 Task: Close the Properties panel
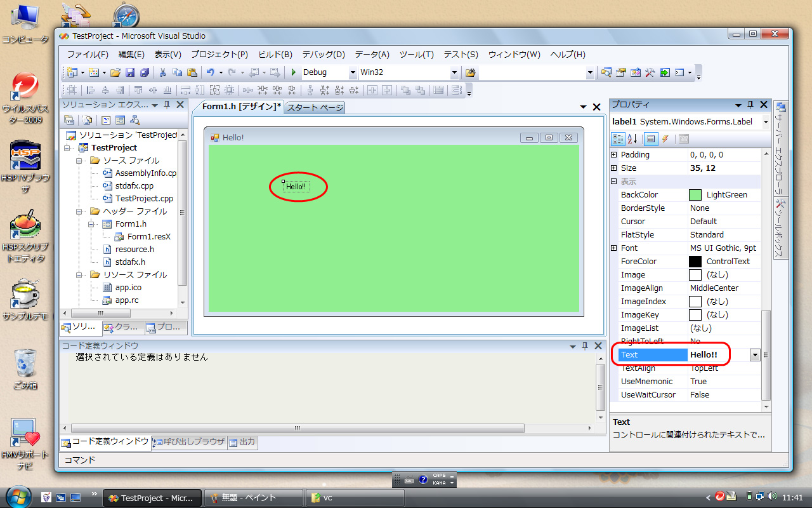pos(764,105)
